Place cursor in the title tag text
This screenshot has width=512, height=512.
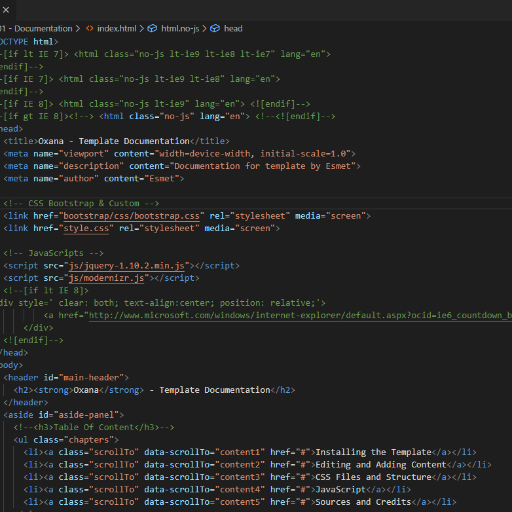click(114, 141)
